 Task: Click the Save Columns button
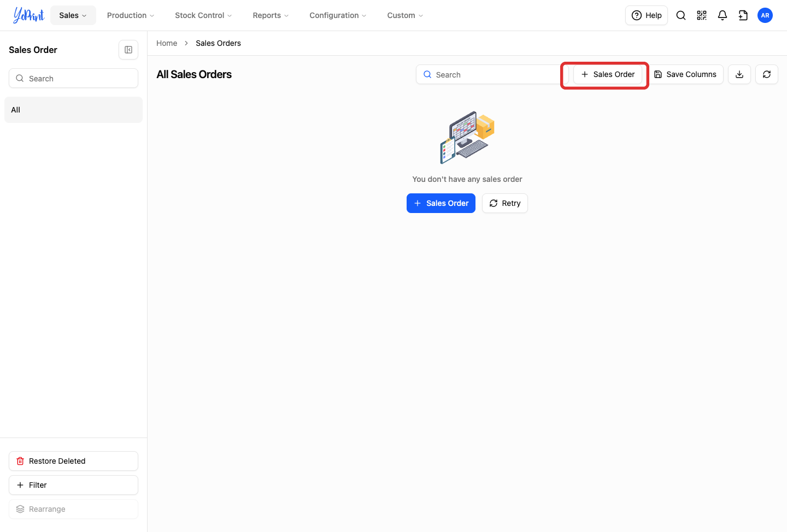tap(685, 74)
